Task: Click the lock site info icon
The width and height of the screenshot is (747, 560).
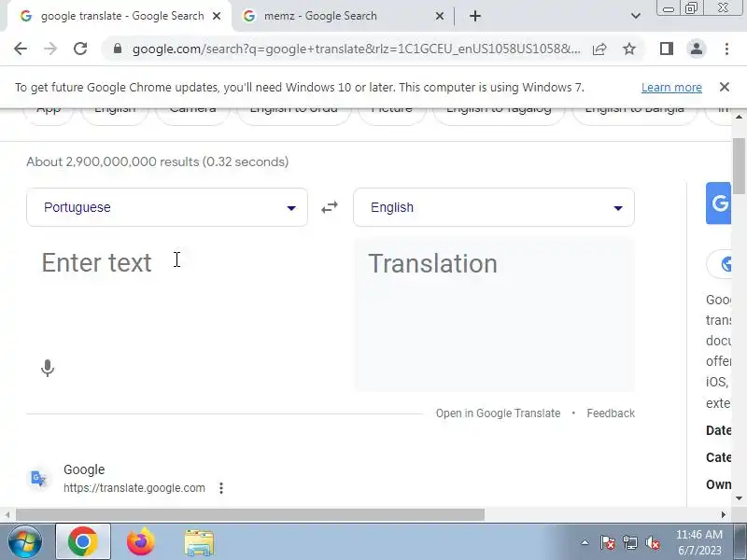Action: 118,49
